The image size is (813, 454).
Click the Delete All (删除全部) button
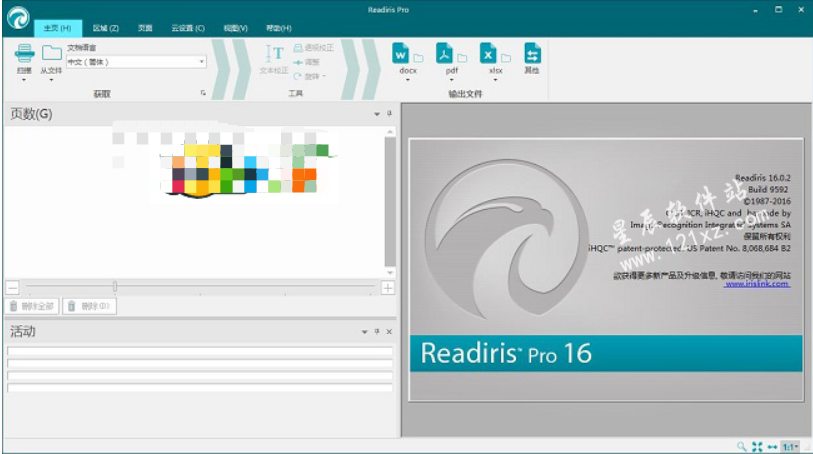tap(32, 306)
